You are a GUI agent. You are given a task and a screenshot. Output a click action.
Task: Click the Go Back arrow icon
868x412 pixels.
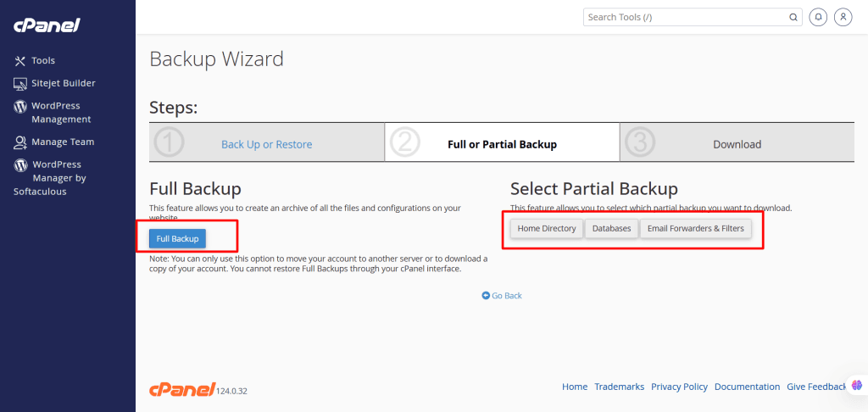(x=486, y=296)
